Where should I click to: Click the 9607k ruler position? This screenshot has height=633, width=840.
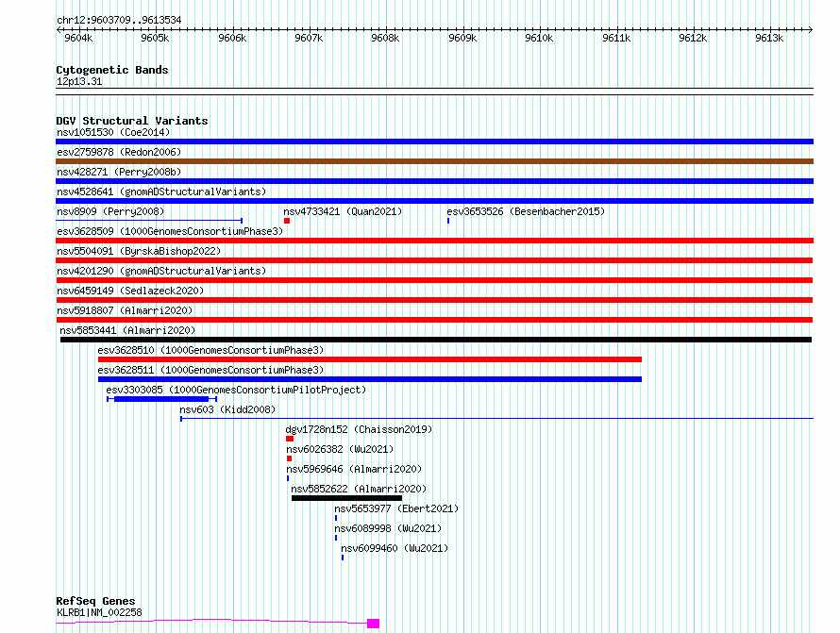coord(310,38)
